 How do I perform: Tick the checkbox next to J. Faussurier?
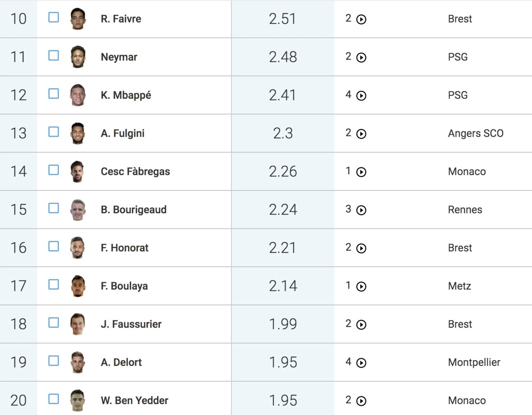54,323
